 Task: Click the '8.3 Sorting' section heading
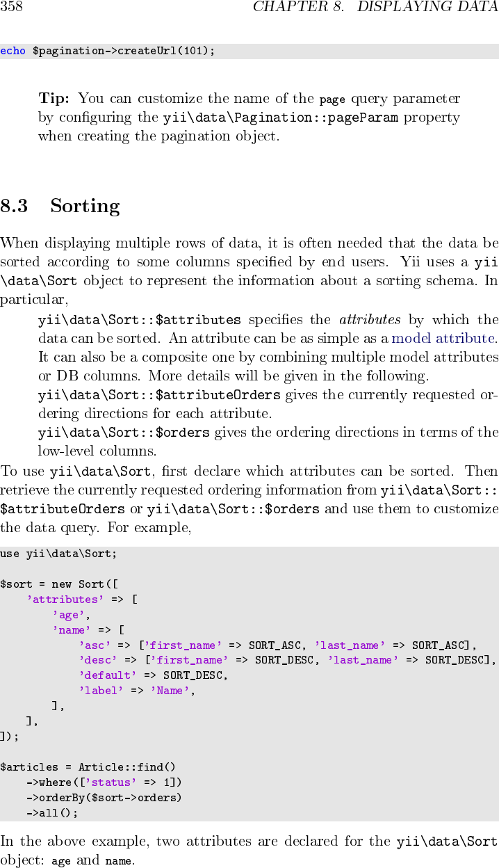(60, 206)
